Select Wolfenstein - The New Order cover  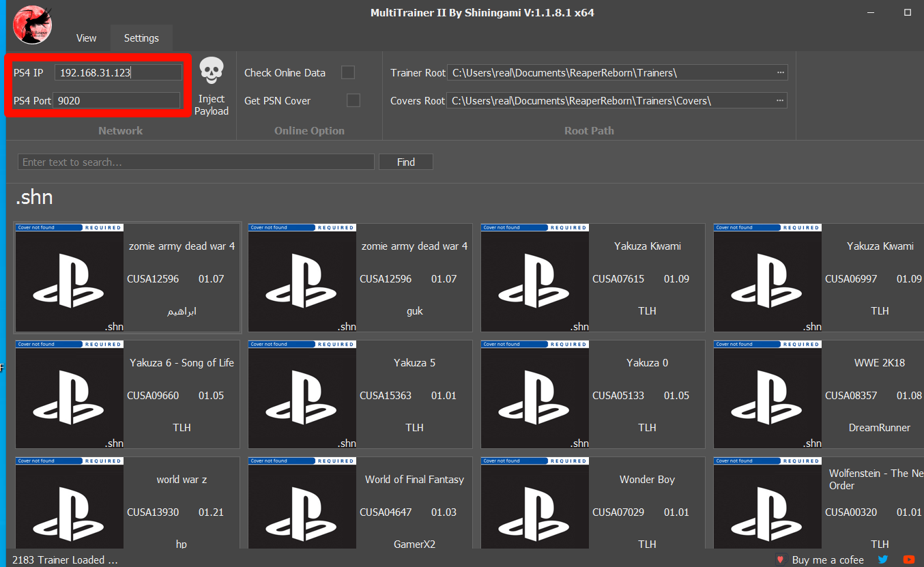[768, 504]
